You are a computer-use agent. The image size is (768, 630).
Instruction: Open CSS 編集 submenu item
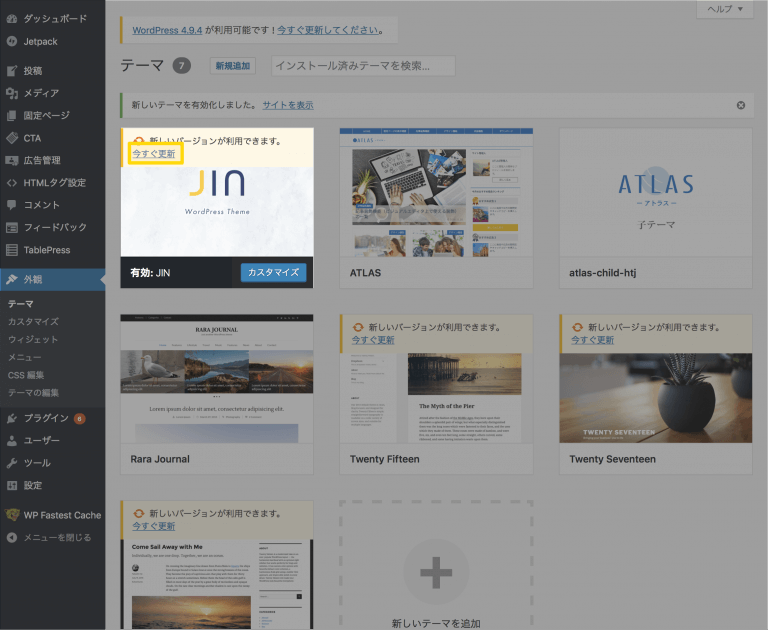(26, 375)
